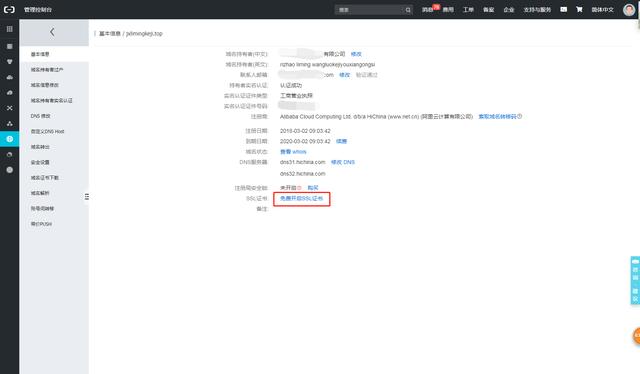Viewport: 640px width, 374px height.
Task: Click the Alibaba Cloud logo icon
Action: pos(9,9)
